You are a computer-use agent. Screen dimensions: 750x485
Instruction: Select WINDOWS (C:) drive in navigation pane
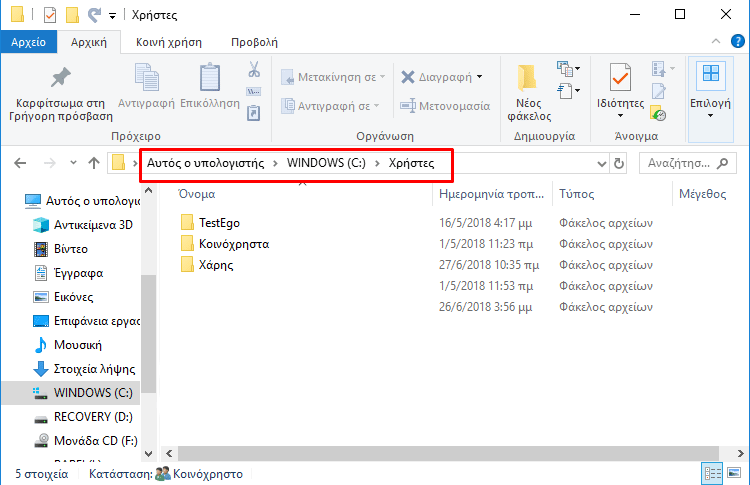pyautogui.click(x=71, y=393)
